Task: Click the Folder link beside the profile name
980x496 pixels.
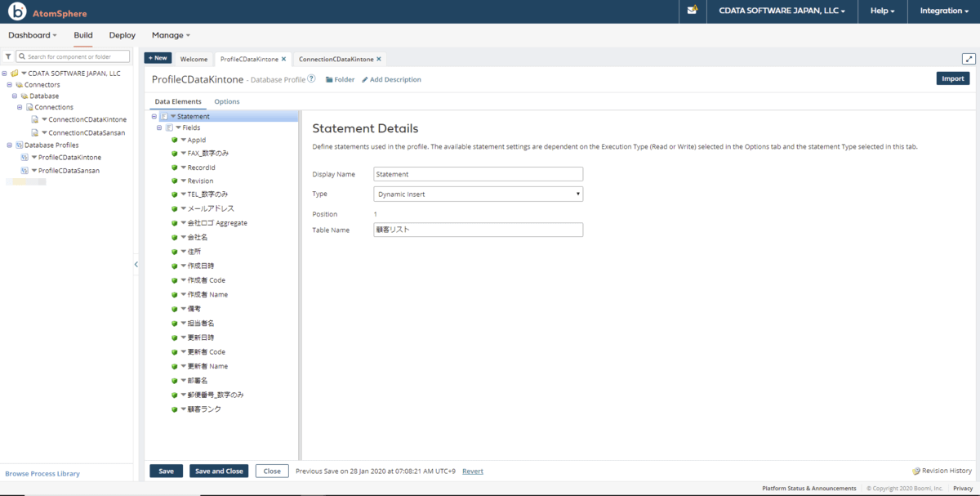Action: (340, 79)
